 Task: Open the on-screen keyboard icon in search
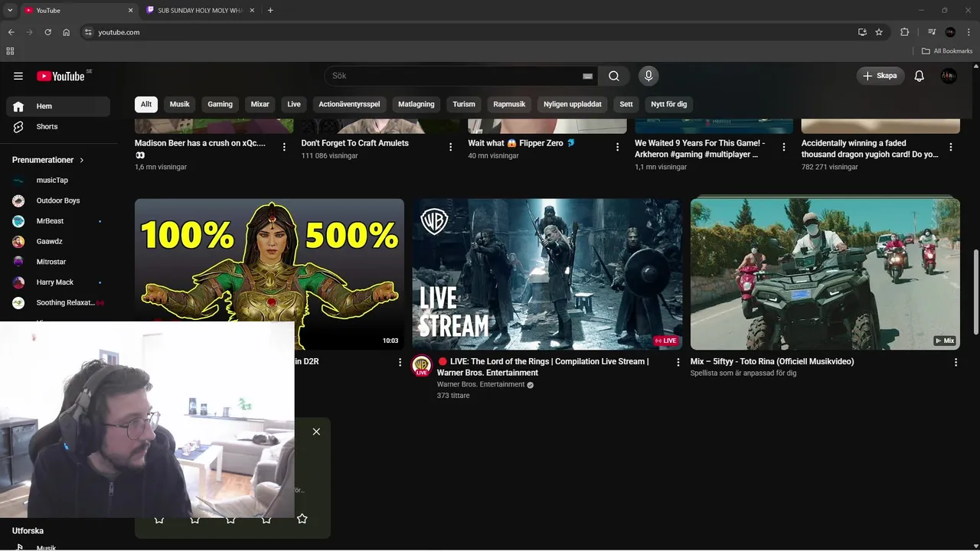click(587, 76)
